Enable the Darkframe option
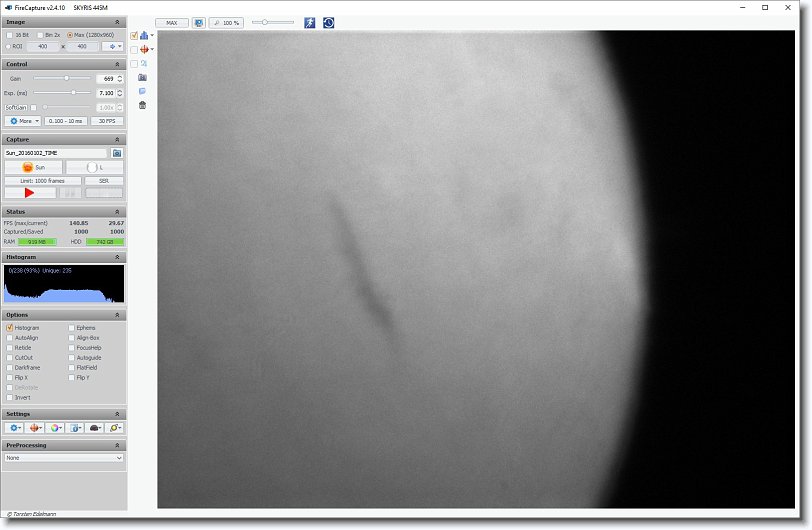The image size is (812, 530). 9,368
